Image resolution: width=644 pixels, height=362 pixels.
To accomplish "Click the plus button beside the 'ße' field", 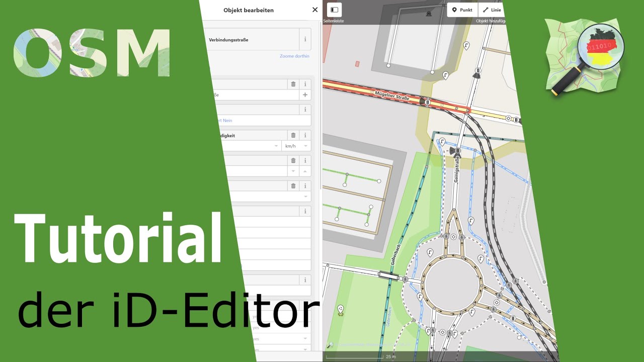I will [x=305, y=95].
